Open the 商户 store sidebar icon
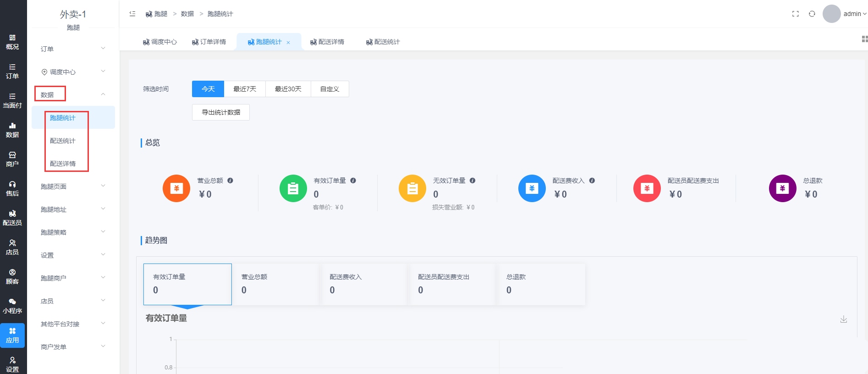The image size is (868, 374). point(12,159)
